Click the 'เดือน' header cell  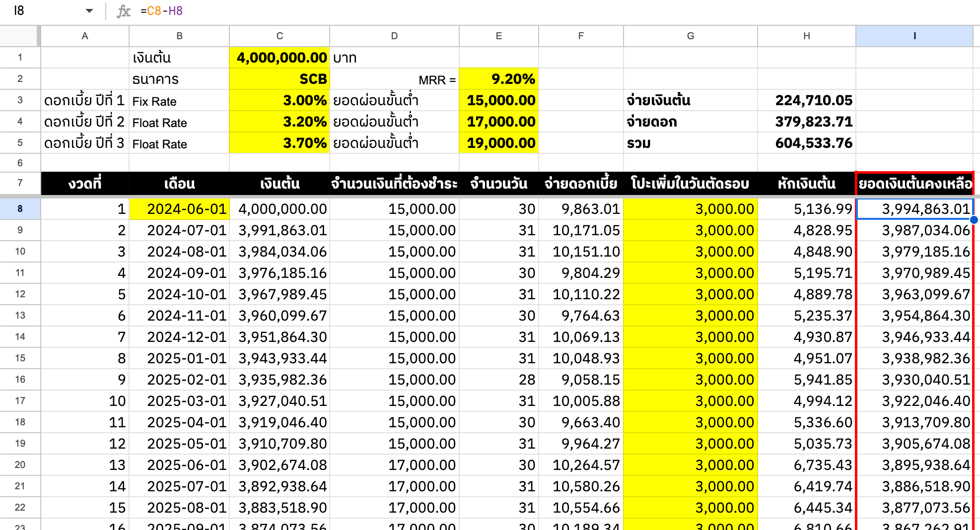pos(179,184)
